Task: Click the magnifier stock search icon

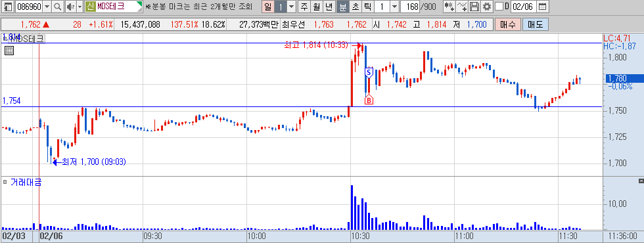Action: click(x=58, y=7)
